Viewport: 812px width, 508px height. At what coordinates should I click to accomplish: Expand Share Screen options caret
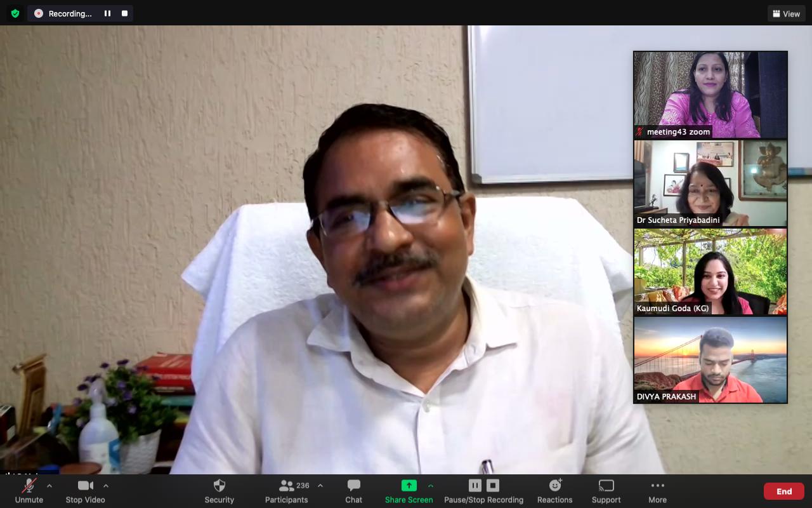[x=431, y=486]
